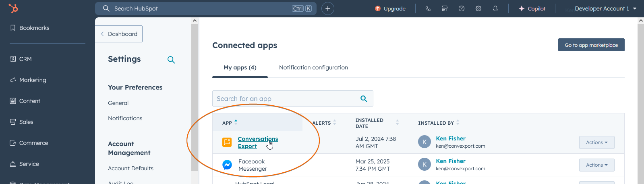Open the CRM menu item

point(21,59)
